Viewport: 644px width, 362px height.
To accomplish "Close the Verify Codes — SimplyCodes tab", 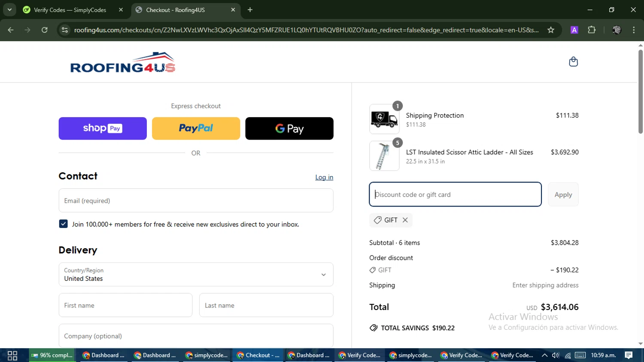I will click(x=121, y=10).
